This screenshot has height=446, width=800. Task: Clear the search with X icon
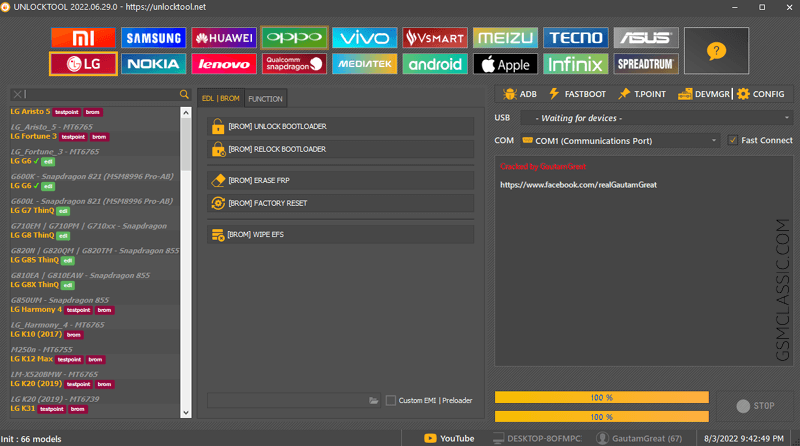[17, 94]
